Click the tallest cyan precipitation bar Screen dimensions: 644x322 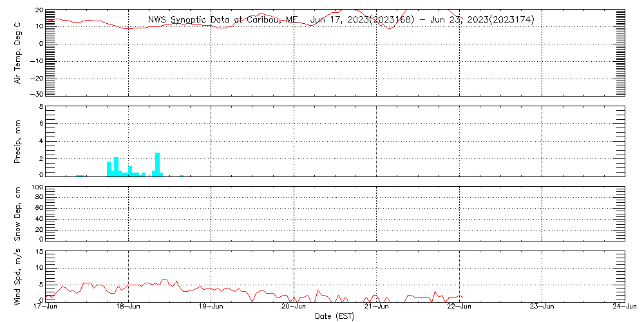coord(157,164)
